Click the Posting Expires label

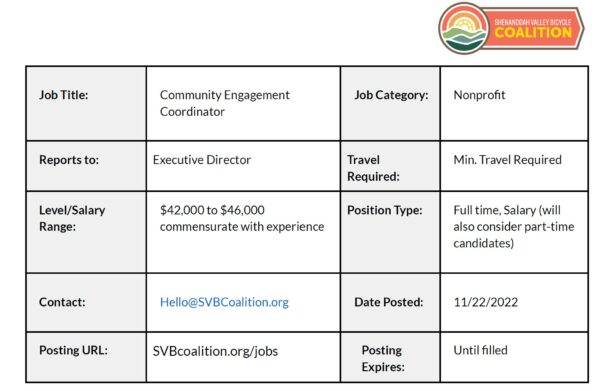(x=383, y=358)
